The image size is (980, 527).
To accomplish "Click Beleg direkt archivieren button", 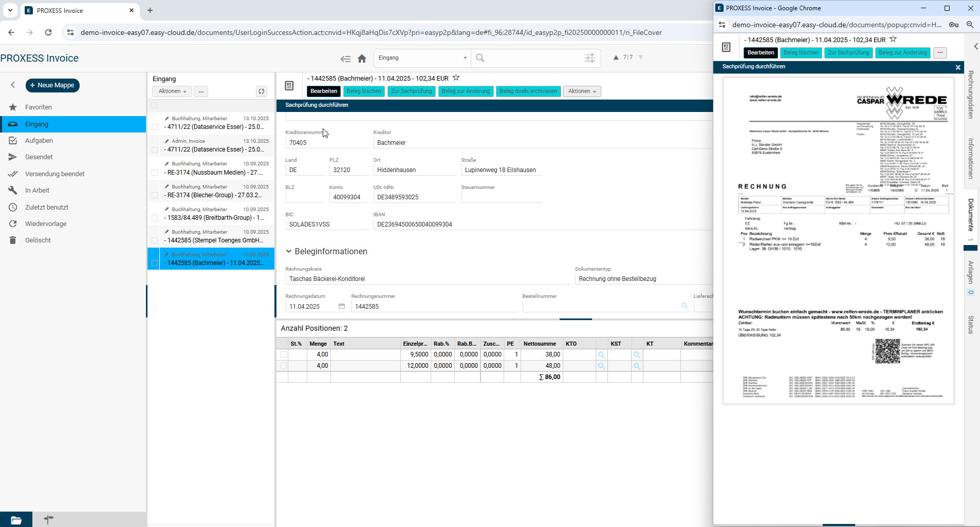I will coord(528,91).
